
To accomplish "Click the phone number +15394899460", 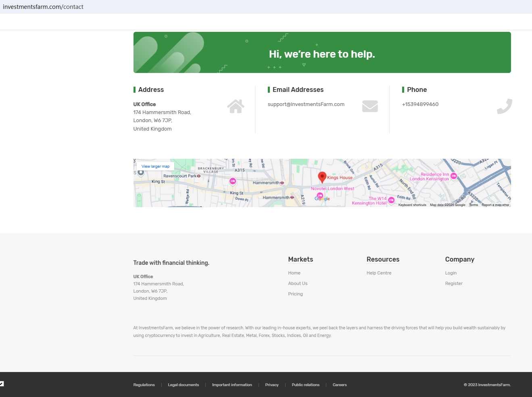I will tap(420, 104).
